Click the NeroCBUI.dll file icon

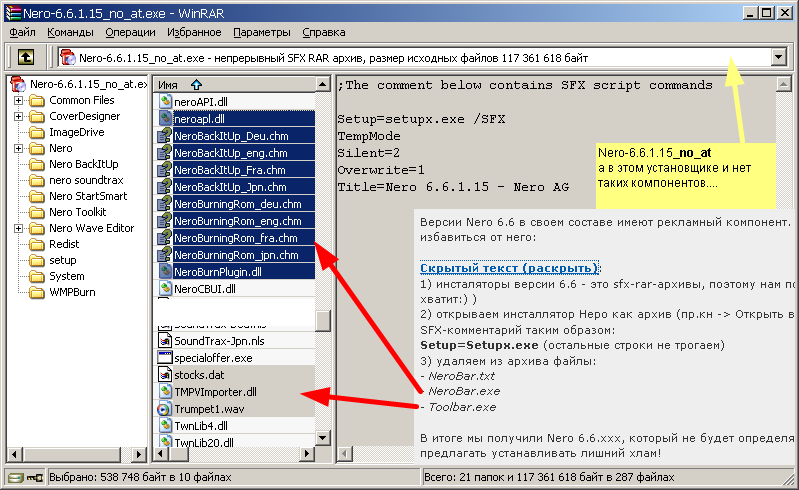coord(165,289)
